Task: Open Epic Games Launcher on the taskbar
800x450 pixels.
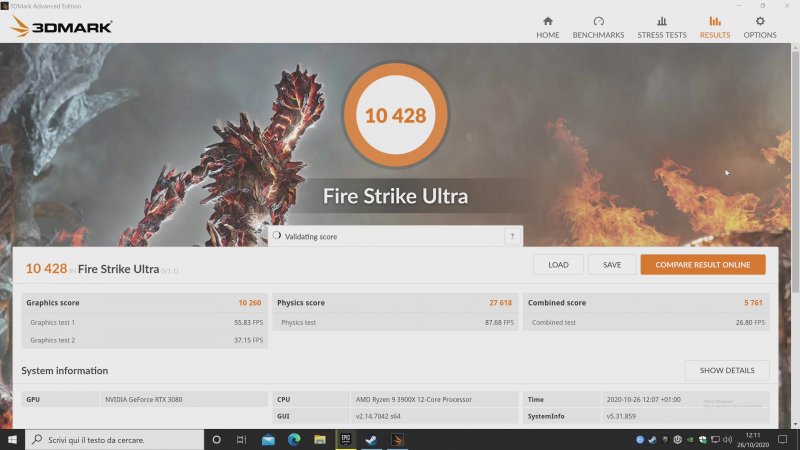Action: [346, 439]
